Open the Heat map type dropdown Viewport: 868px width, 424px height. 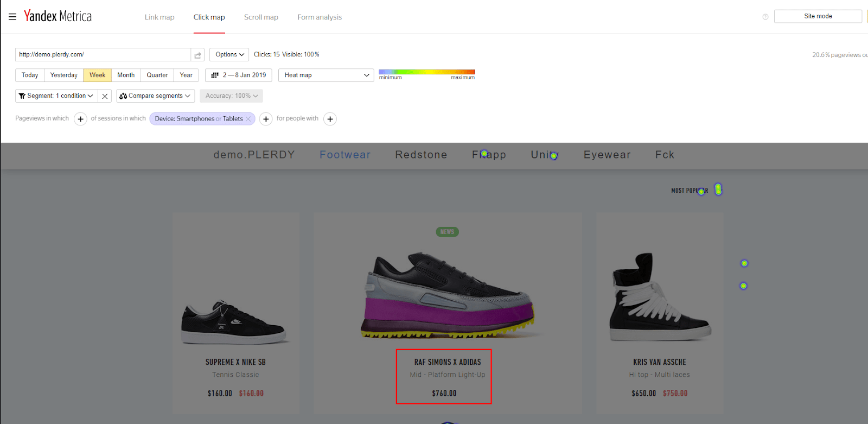(x=326, y=75)
